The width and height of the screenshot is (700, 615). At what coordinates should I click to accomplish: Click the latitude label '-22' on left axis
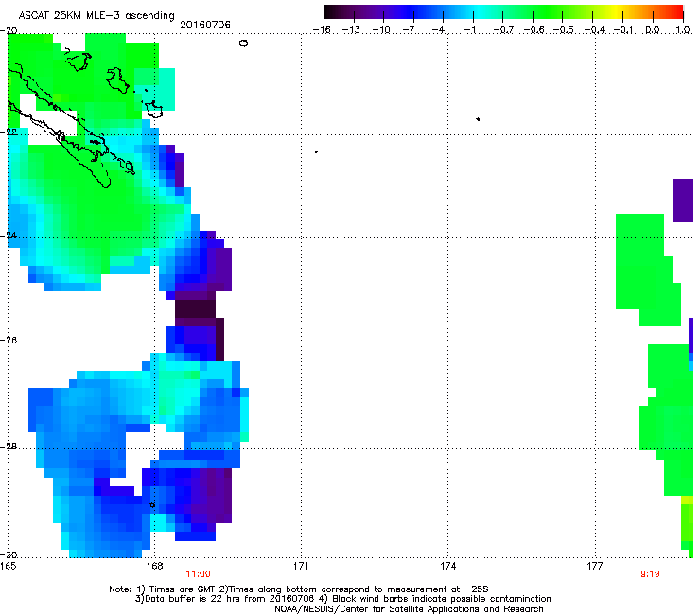(x=9, y=132)
